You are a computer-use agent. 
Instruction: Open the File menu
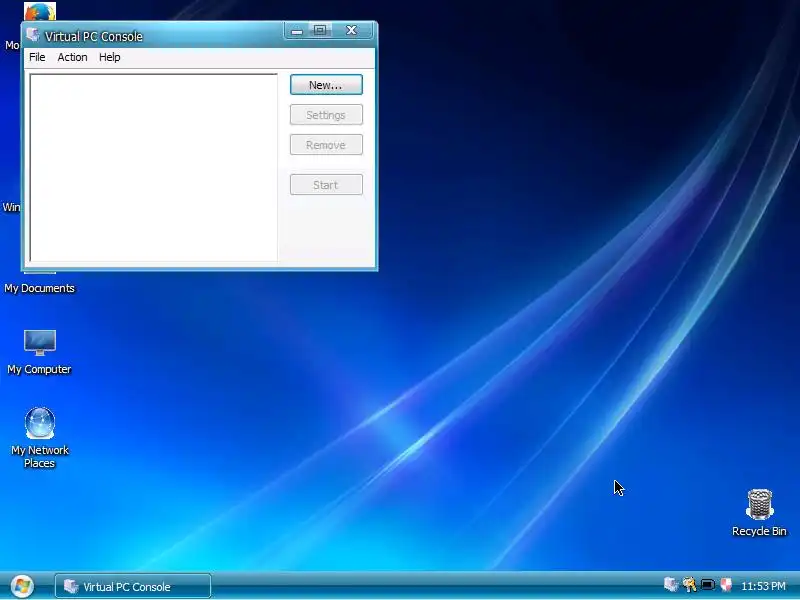click(37, 57)
